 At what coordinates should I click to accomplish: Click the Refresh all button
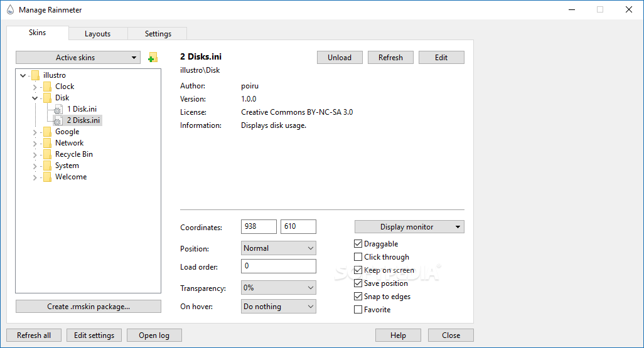[x=34, y=335]
